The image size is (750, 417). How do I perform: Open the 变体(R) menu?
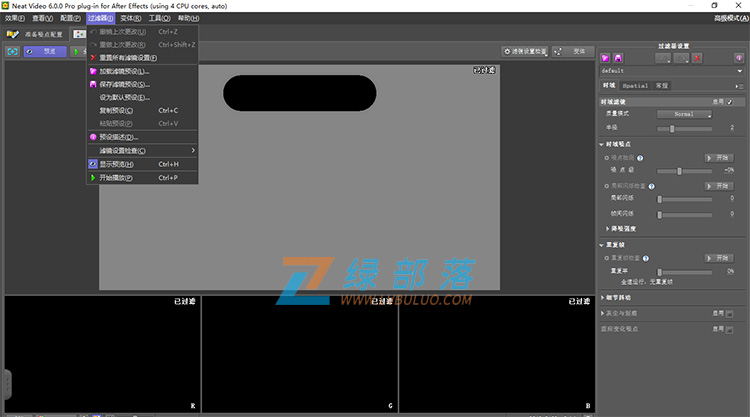pos(131,18)
